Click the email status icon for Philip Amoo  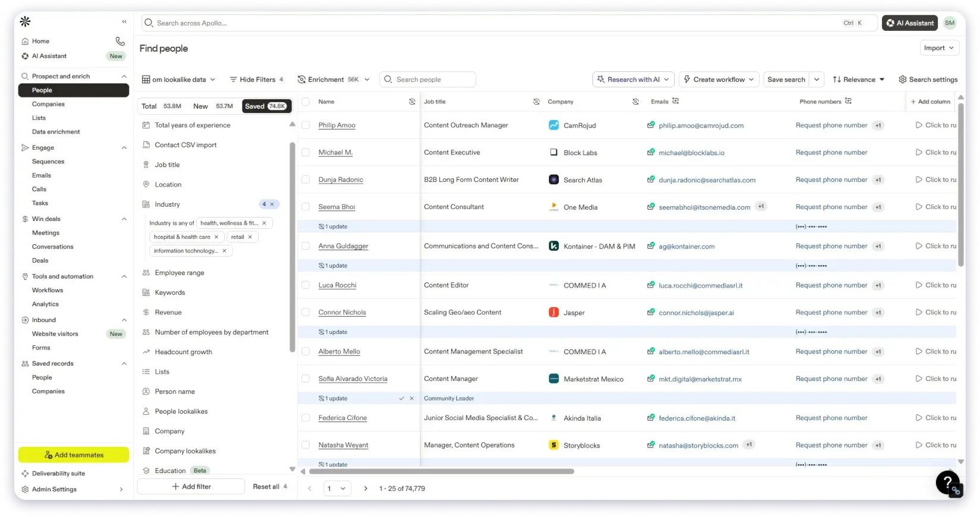[x=651, y=125]
